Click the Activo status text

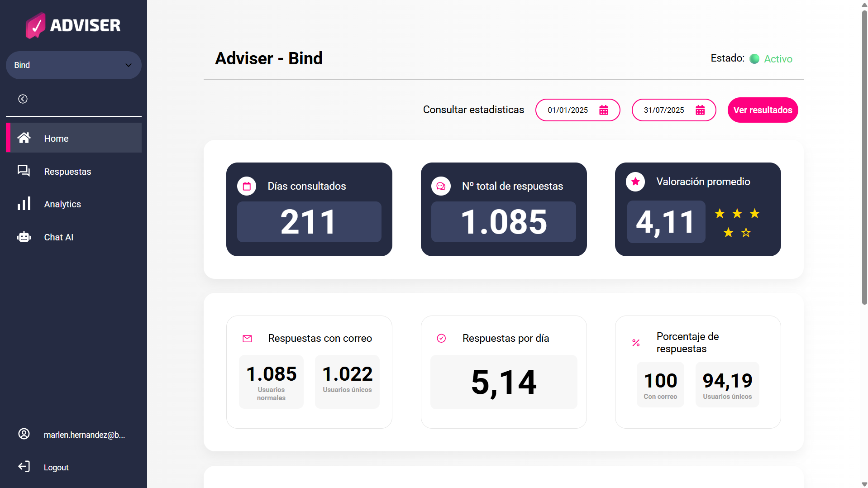[778, 59]
